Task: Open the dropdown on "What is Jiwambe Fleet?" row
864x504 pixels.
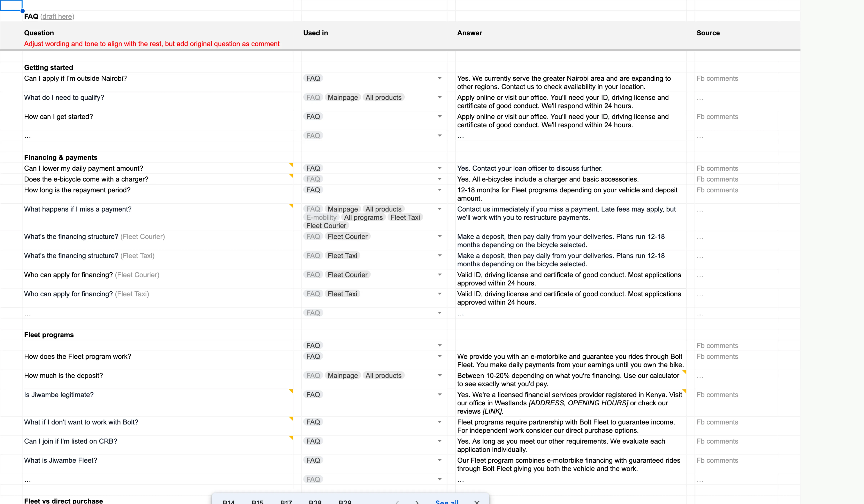Action: point(440,460)
